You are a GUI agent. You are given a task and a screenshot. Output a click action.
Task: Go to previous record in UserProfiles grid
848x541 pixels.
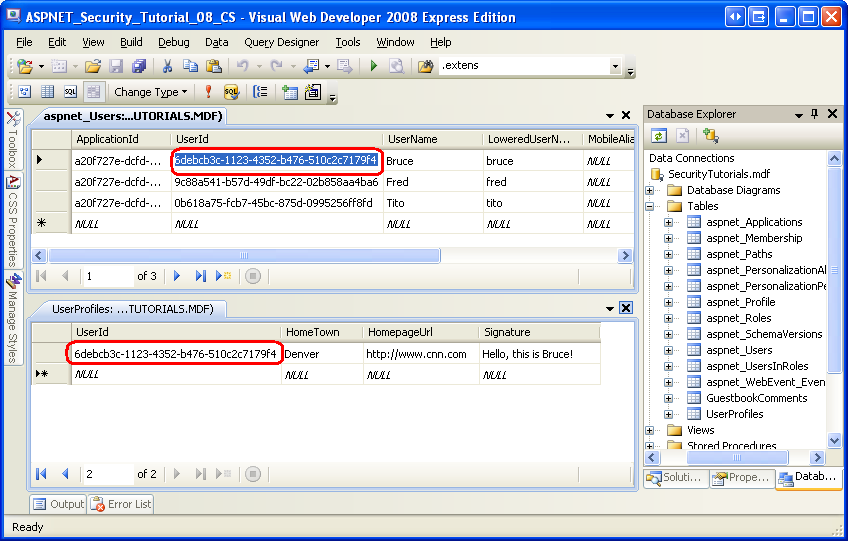point(65,474)
